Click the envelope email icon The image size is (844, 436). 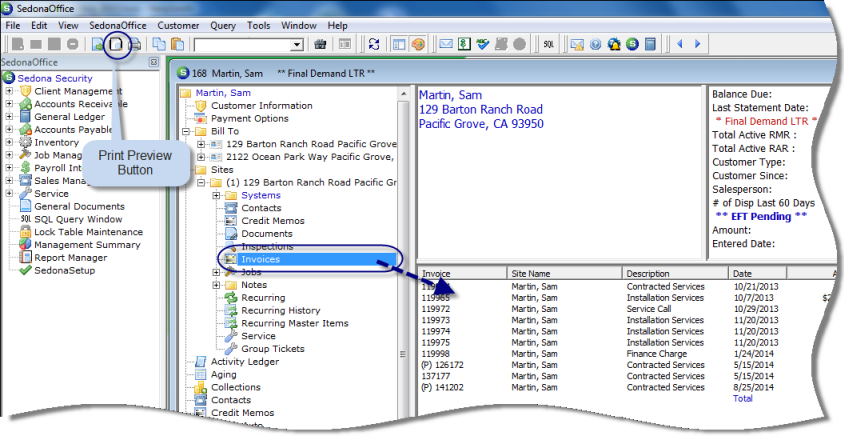[445, 44]
